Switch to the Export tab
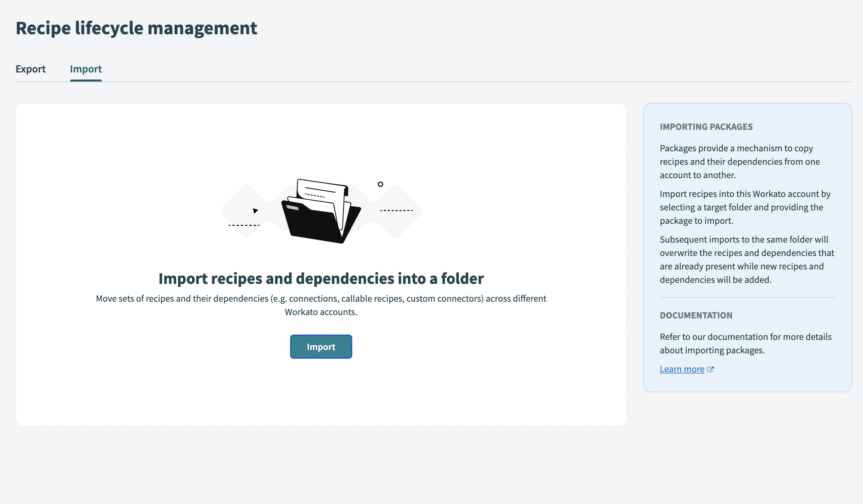The height and width of the screenshot is (504, 863). [x=31, y=69]
